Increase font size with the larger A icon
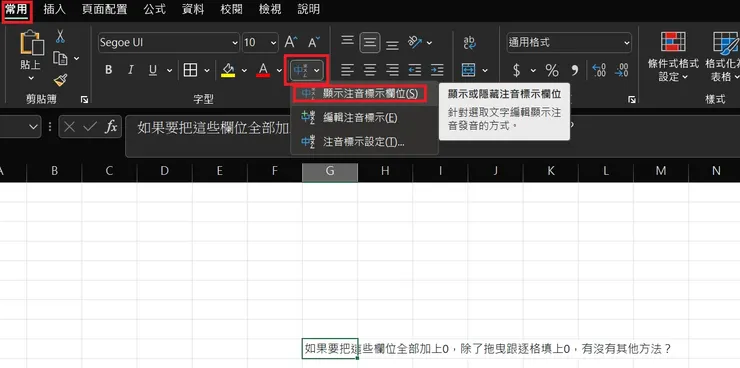 [x=291, y=42]
